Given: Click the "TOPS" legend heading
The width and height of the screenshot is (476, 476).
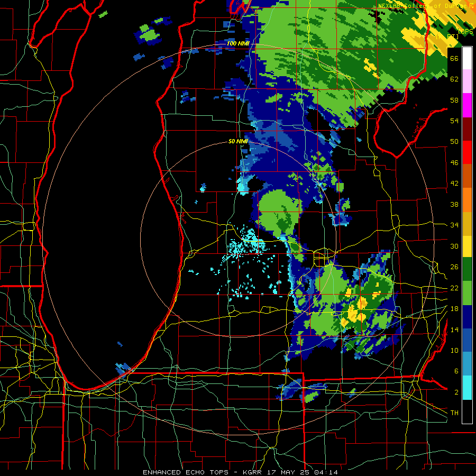Looking at the screenshot, I should (465, 32).
